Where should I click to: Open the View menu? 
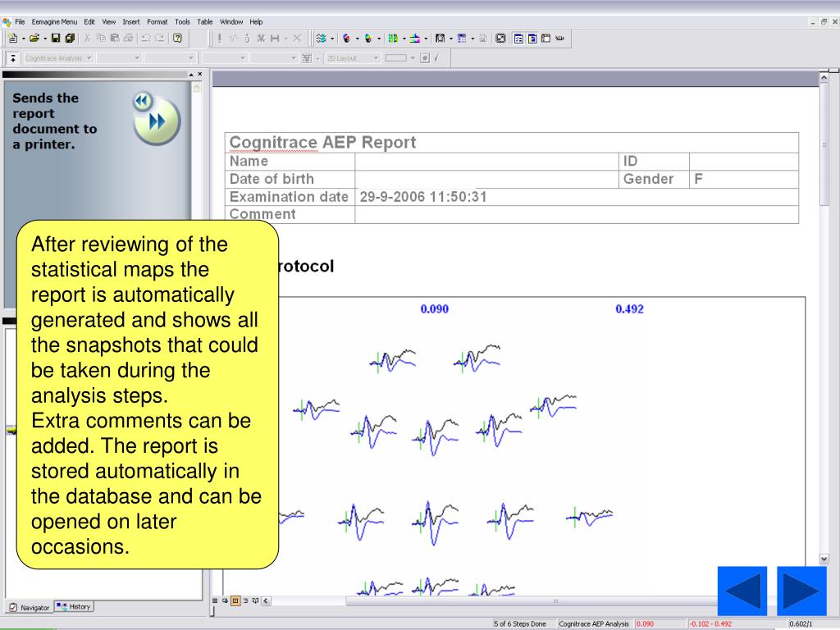tap(109, 22)
